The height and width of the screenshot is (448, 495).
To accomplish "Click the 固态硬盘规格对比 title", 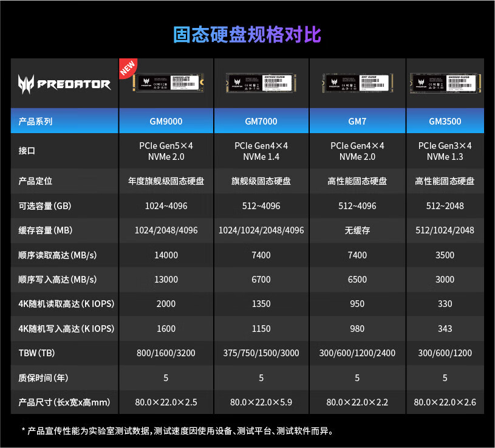I will pos(247,34).
